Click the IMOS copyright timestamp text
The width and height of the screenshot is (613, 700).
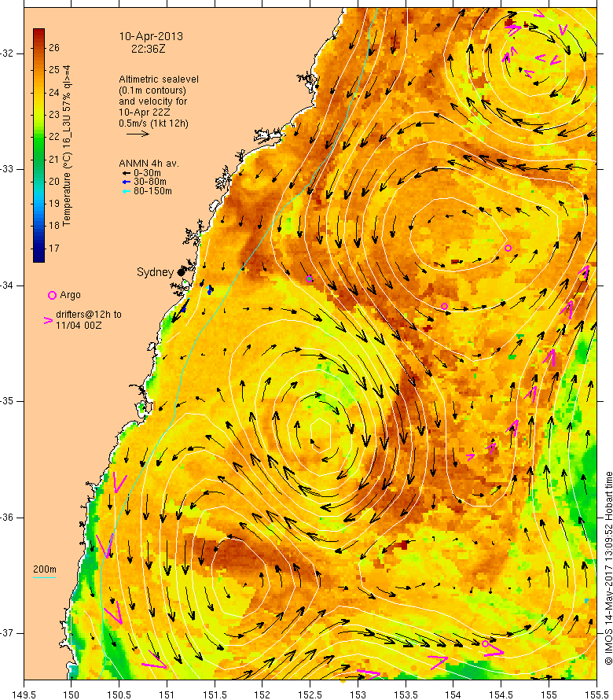click(608, 568)
